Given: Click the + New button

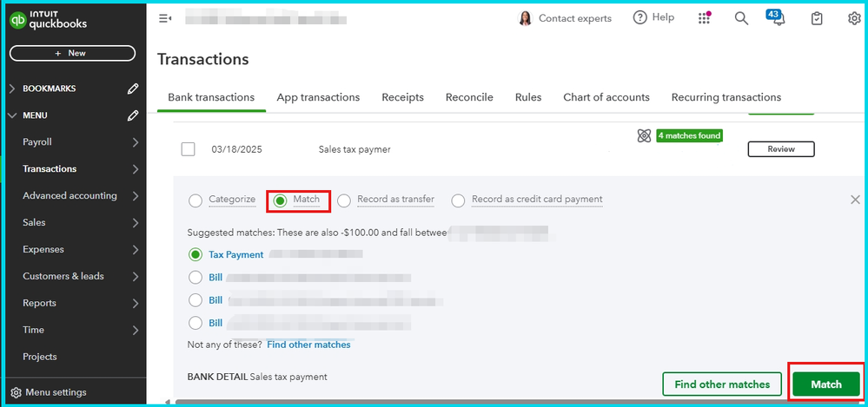Looking at the screenshot, I should (x=72, y=53).
